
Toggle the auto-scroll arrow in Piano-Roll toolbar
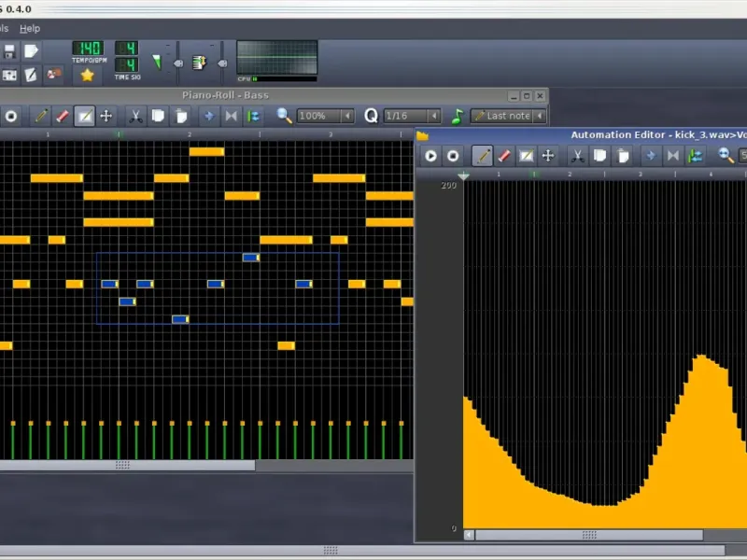(x=208, y=116)
